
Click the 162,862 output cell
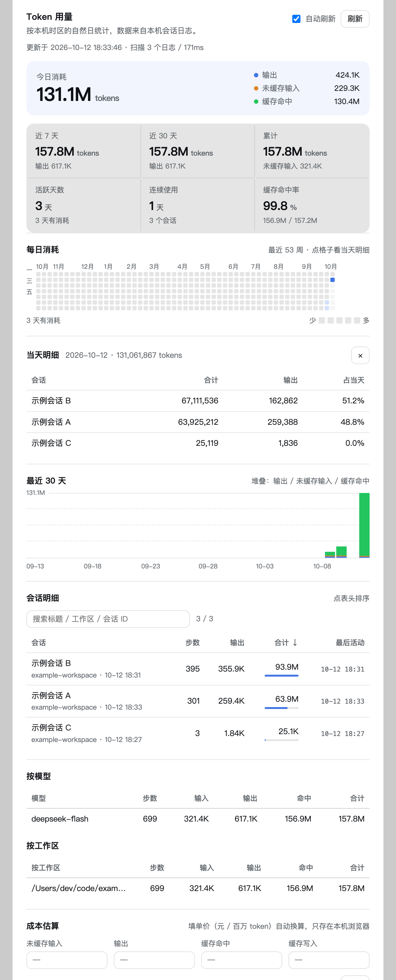283,401
